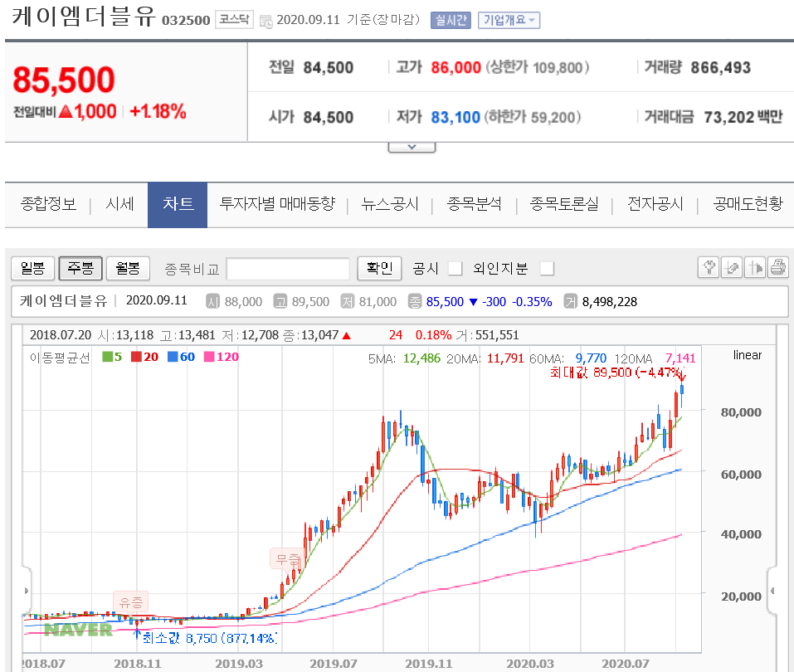Click the 120MA 7,141 value
Screen dimensions: 794x672
click(x=680, y=358)
